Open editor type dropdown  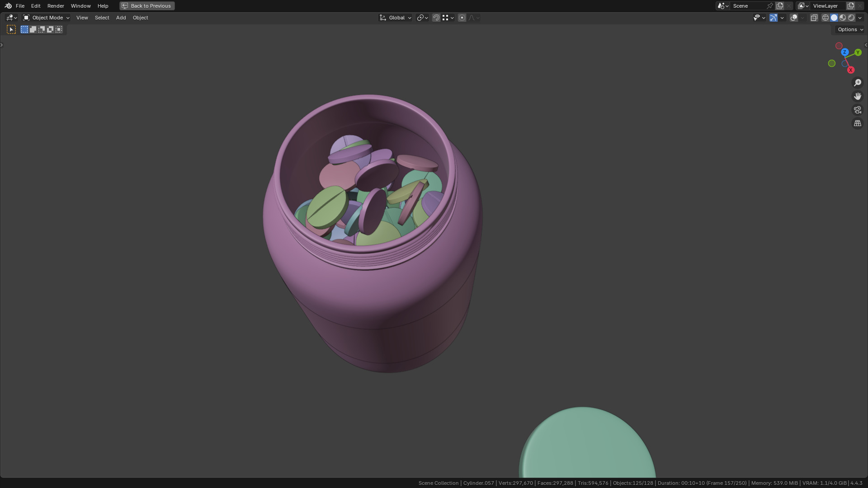click(x=11, y=18)
